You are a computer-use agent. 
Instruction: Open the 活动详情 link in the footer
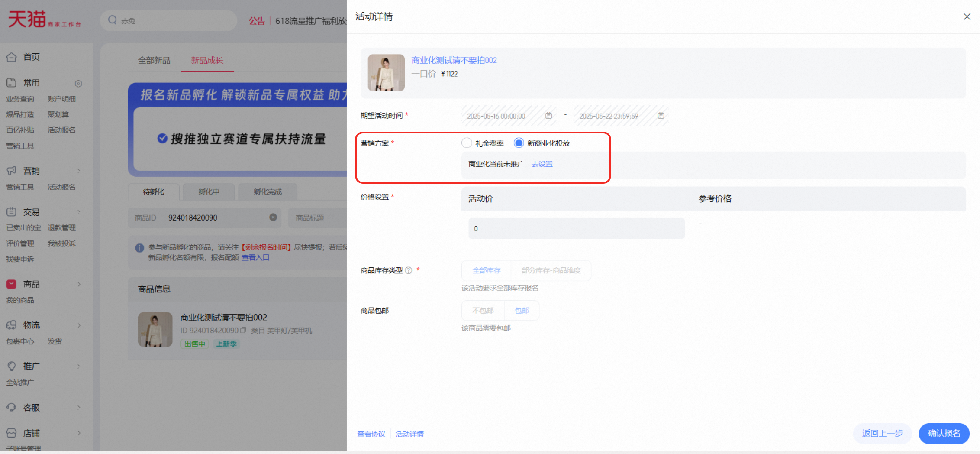pyautogui.click(x=409, y=434)
